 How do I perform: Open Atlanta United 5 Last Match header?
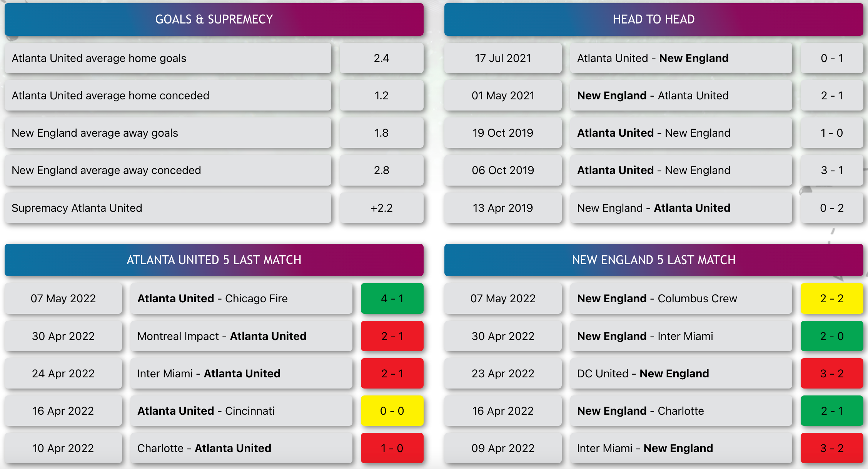click(x=214, y=260)
